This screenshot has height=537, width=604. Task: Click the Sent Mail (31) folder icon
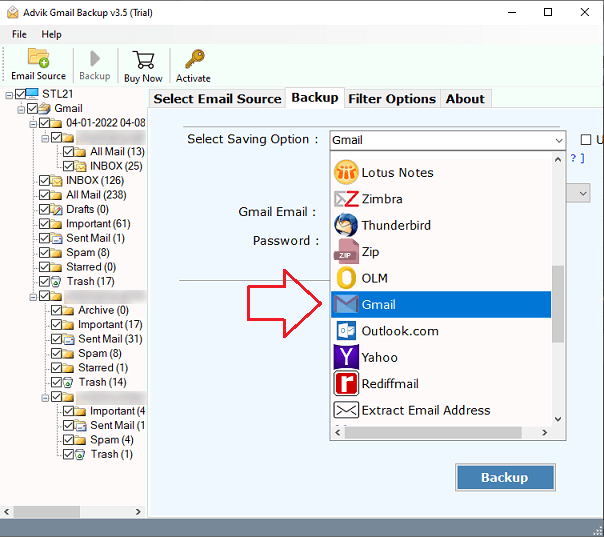[x=68, y=339]
